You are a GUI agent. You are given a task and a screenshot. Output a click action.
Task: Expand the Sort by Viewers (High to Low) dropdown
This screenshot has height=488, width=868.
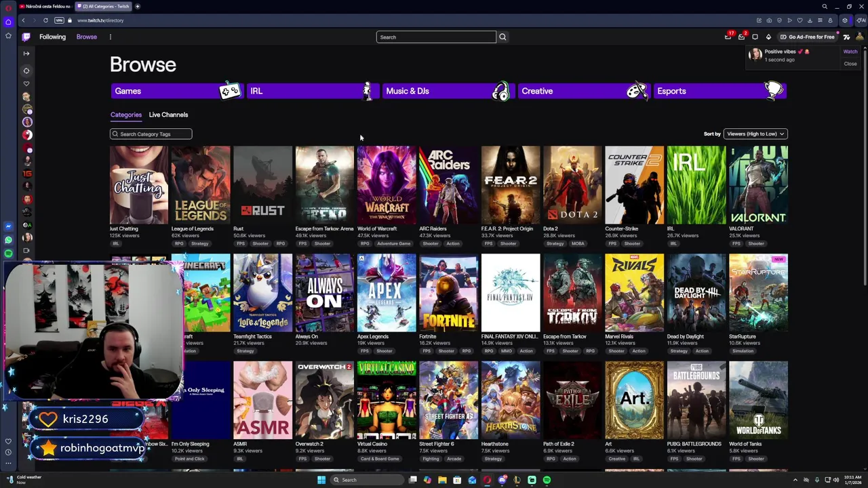point(755,134)
